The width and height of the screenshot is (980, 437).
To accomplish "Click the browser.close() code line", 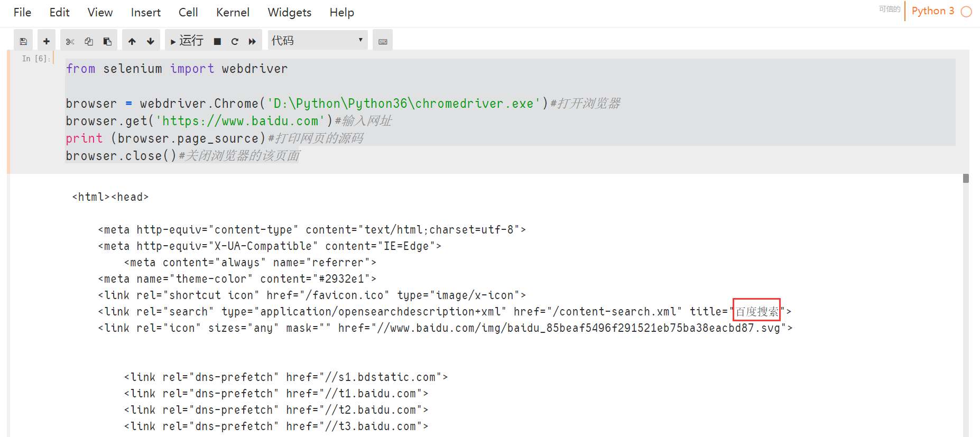I will tap(182, 156).
